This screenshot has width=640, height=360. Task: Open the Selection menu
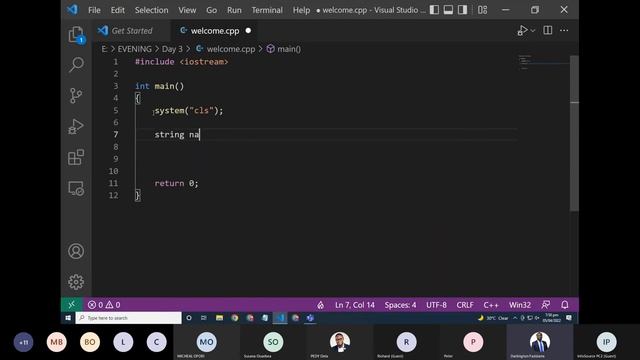click(x=151, y=10)
